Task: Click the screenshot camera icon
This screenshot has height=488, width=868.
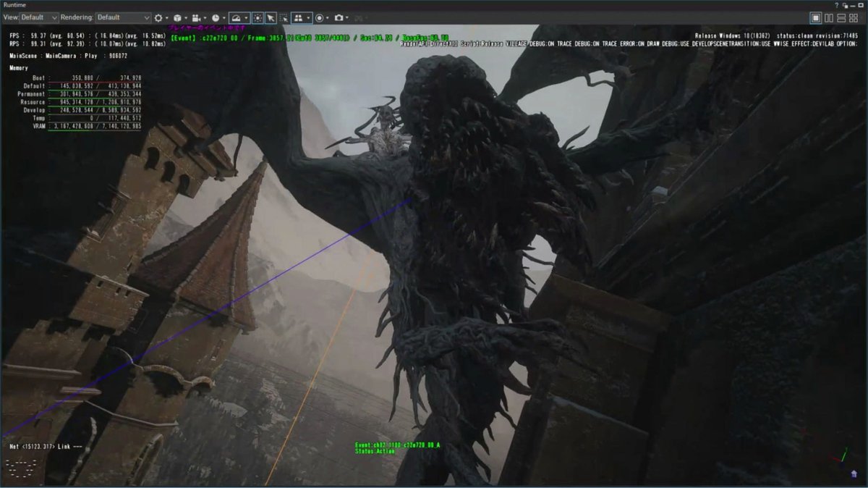Action: coord(339,17)
